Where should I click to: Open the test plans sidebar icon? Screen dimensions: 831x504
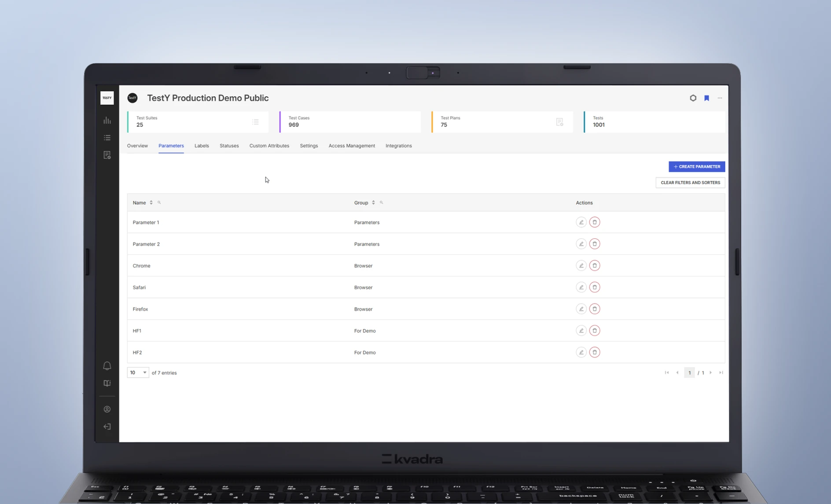(107, 155)
